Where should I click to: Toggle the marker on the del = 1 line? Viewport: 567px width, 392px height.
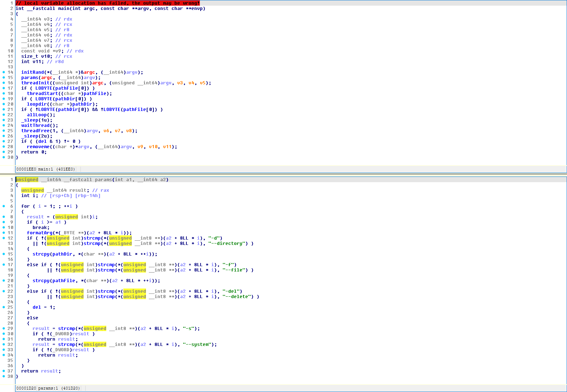click(4, 307)
